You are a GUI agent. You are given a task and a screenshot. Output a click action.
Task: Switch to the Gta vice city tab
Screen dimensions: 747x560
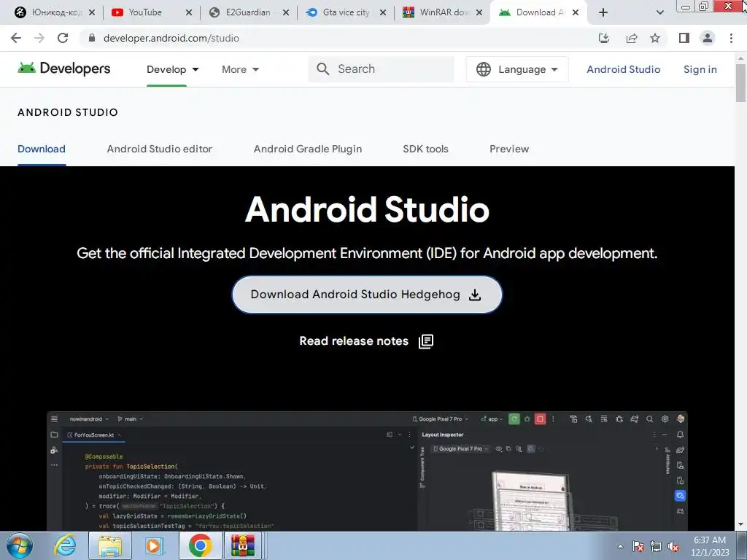tap(346, 12)
